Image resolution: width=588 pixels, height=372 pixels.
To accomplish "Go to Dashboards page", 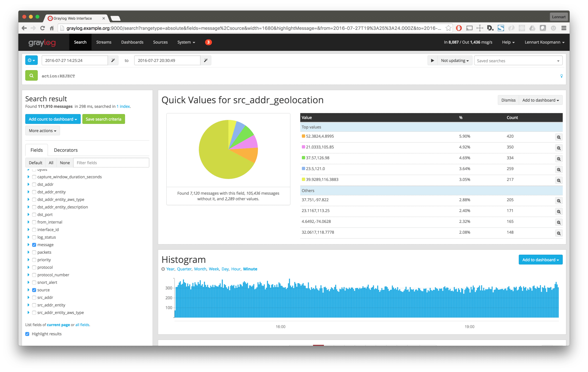I will [x=132, y=42].
